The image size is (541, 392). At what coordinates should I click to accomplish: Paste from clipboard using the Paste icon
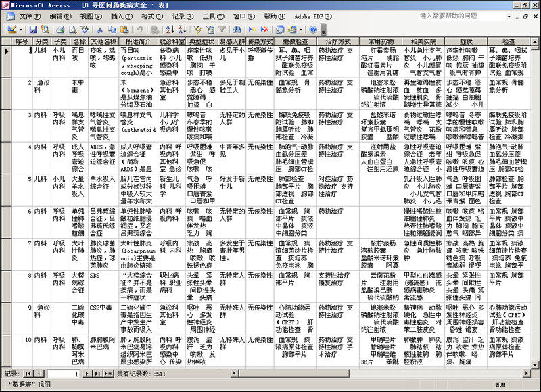(124, 30)
